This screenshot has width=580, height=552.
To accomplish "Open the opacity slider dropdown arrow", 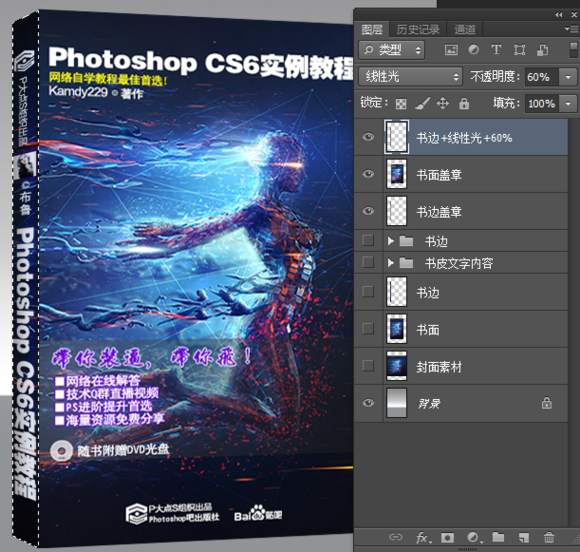I will point(568,77).
